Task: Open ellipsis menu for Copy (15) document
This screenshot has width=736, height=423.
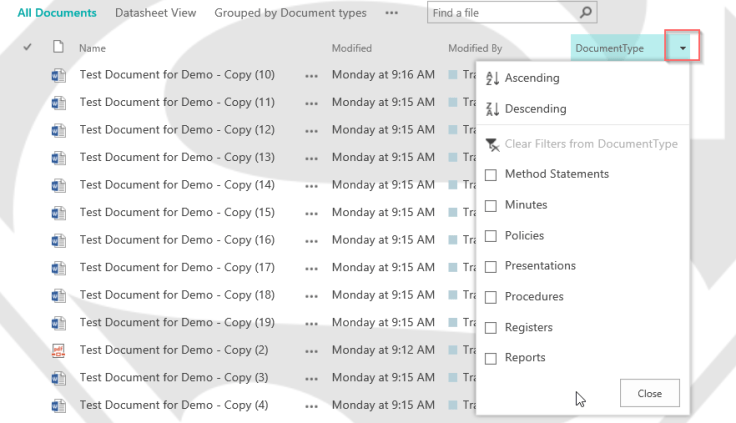Action: click(x=313, y=213)
